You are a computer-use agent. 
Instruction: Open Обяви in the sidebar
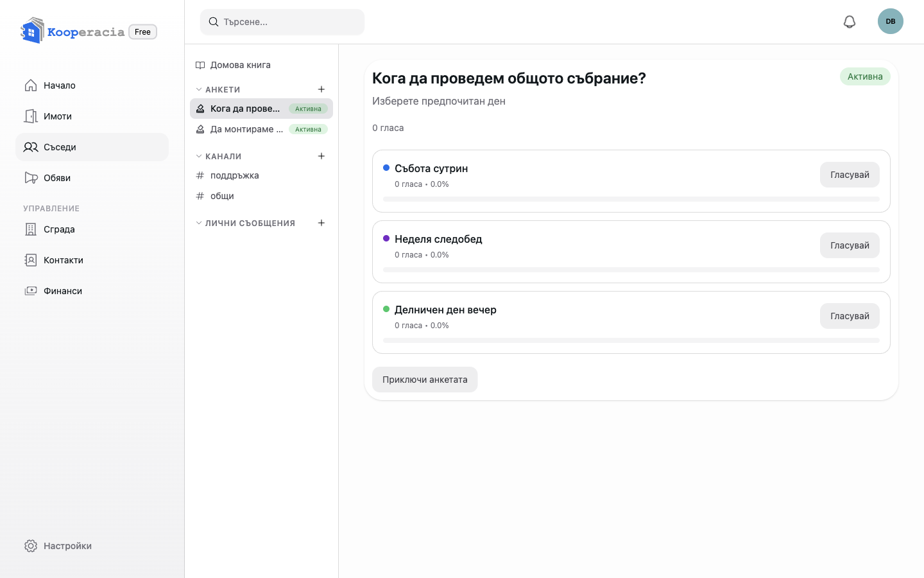pos(92,178)
